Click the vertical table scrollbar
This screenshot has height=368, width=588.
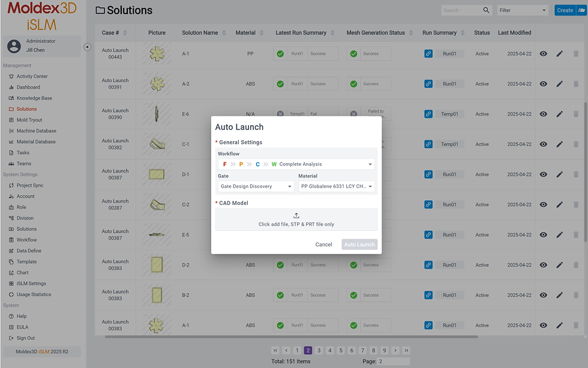point(585,171)
